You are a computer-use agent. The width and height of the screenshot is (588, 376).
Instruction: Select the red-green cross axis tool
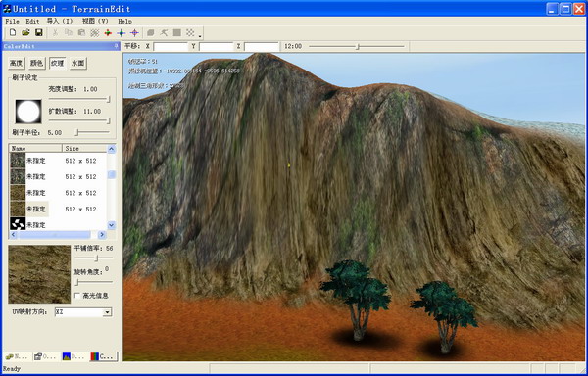coord(108,33)
